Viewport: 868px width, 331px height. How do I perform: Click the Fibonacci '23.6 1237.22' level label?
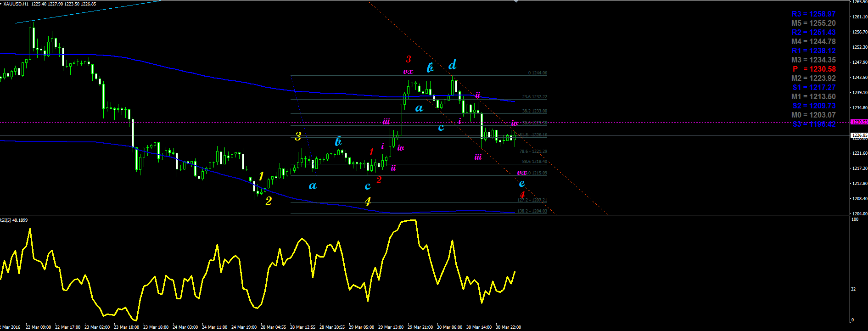[x=534, y=97]
